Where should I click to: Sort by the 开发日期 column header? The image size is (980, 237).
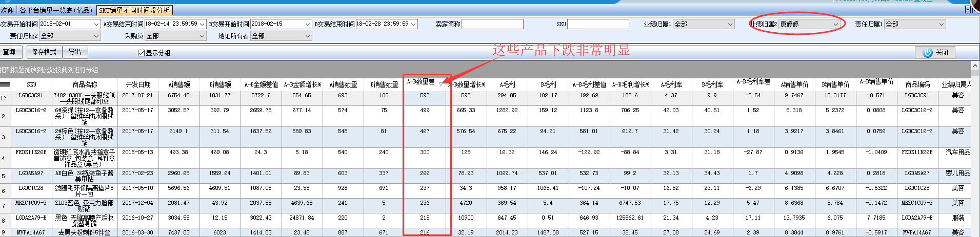[138, 84]
